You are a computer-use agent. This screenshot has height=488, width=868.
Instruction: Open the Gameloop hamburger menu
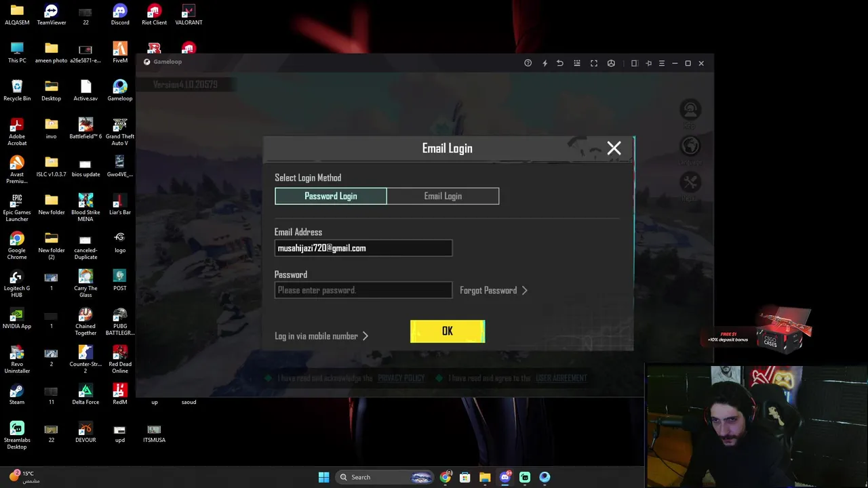(662, 63)
